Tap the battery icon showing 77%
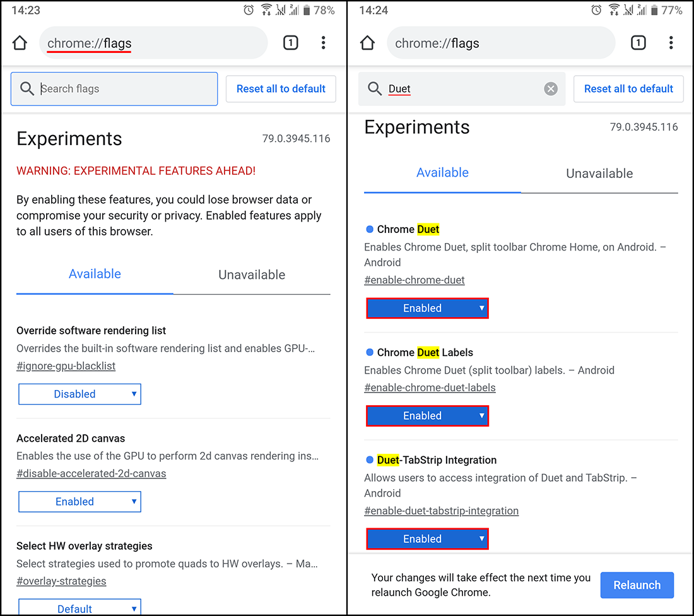 654,9
